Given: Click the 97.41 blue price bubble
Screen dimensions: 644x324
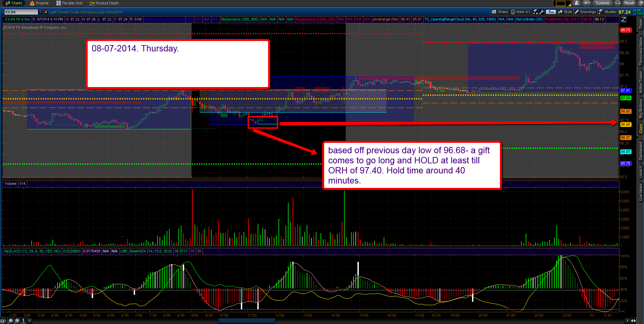Looking at the screenshot, I should point(626,90).
